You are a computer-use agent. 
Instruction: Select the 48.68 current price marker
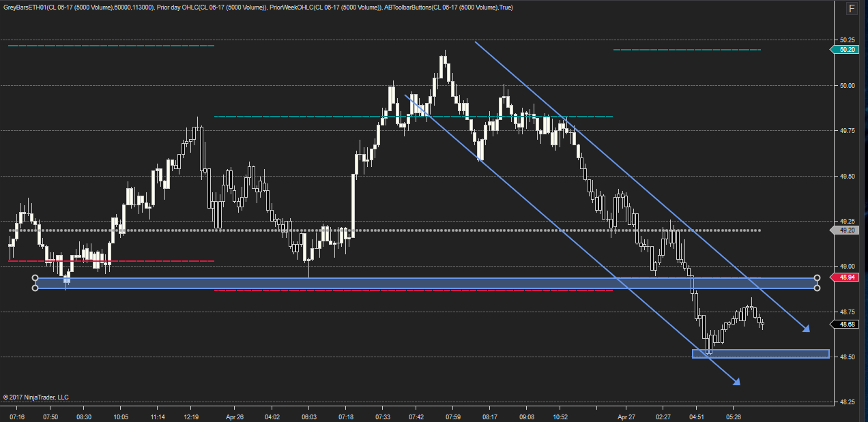(845, 325)
